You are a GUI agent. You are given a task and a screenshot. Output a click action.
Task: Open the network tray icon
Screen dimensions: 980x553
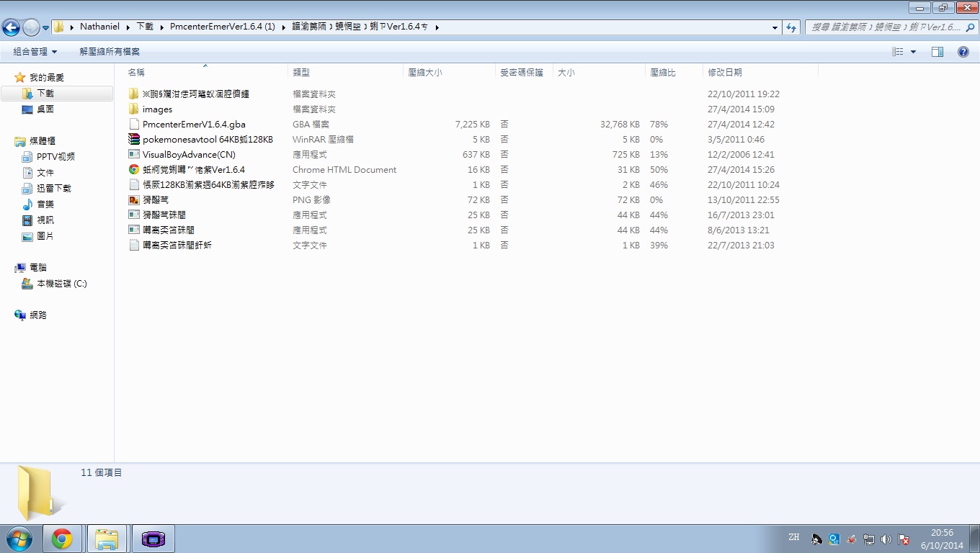click(868, 539)
